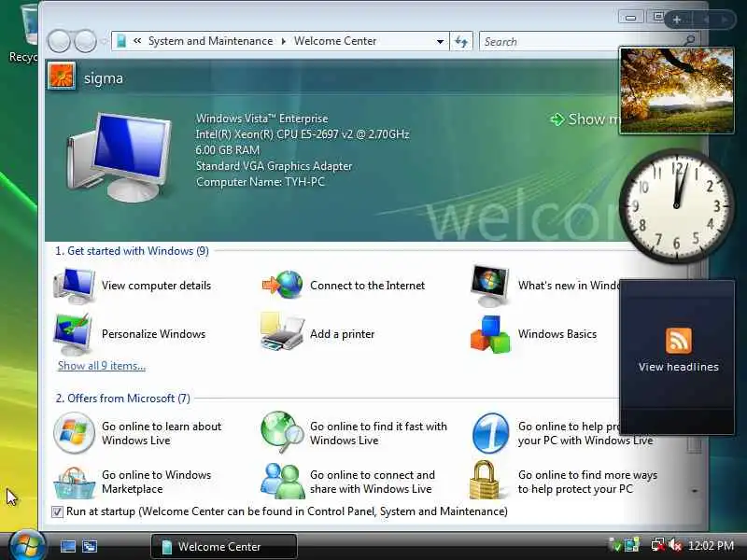Click the Windows Live learn-about logo icon
Image resolution: width=747 pixels, height=560 pixels.
tap(74, 433)
